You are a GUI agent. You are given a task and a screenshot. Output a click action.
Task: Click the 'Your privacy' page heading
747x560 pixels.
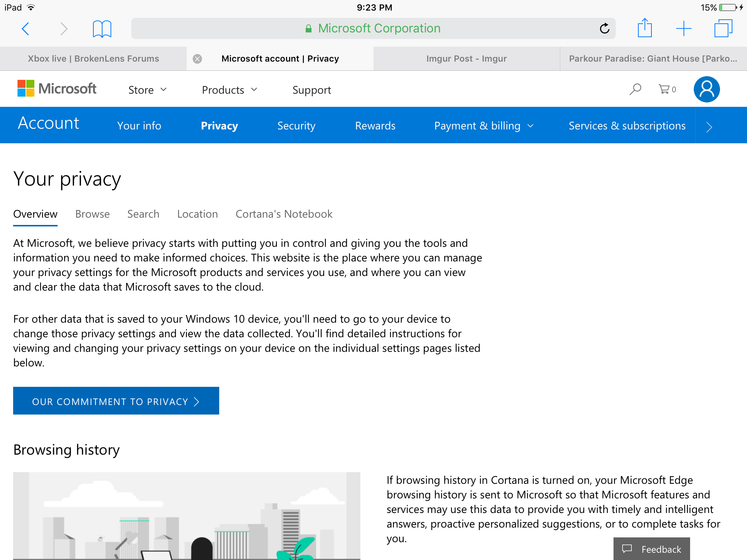tap(67, 179)
